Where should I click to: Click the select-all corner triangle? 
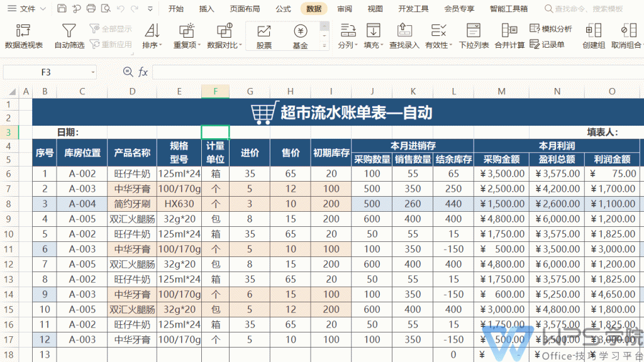click(12, 92)
